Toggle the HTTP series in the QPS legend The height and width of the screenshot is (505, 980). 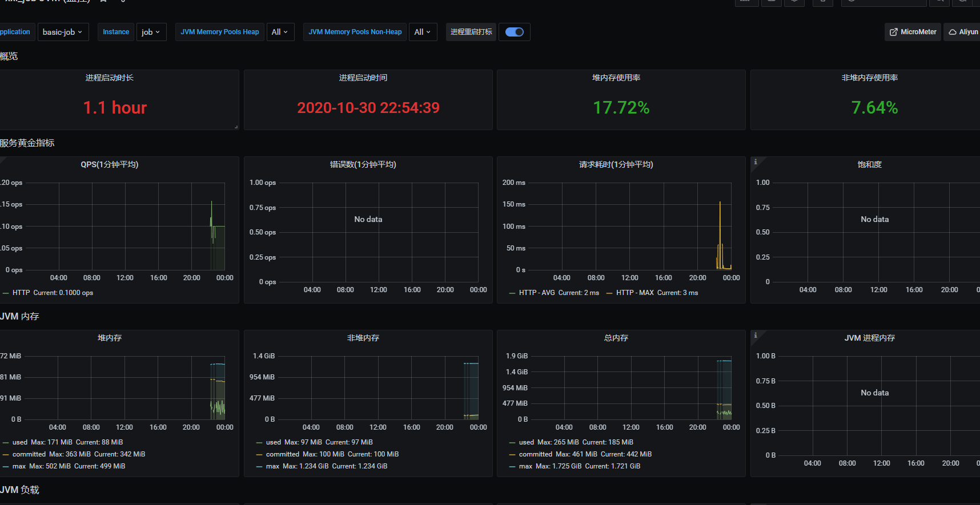tap(21, 293)
